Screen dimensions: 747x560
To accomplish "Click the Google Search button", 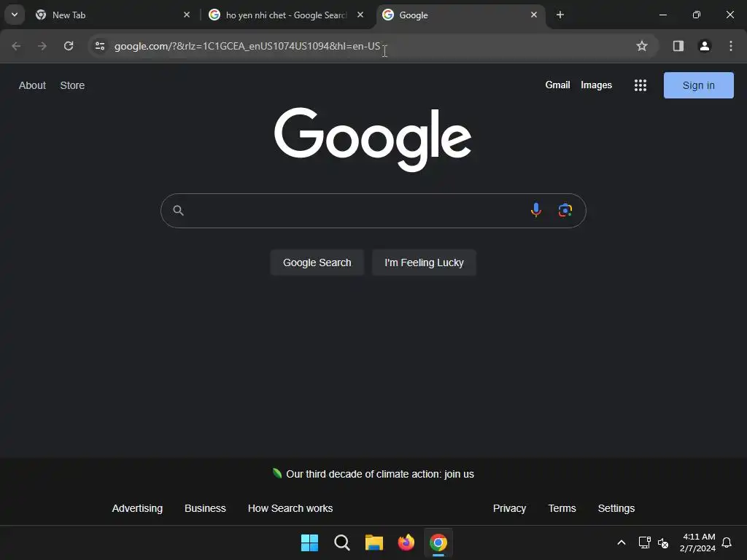I will pyautogui.click(x=317, y=262).
